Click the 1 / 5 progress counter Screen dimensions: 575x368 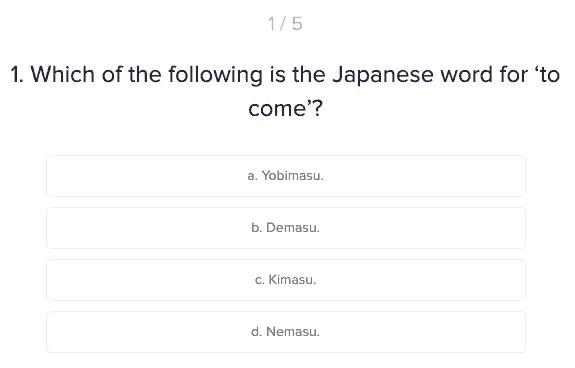(285, 24)
